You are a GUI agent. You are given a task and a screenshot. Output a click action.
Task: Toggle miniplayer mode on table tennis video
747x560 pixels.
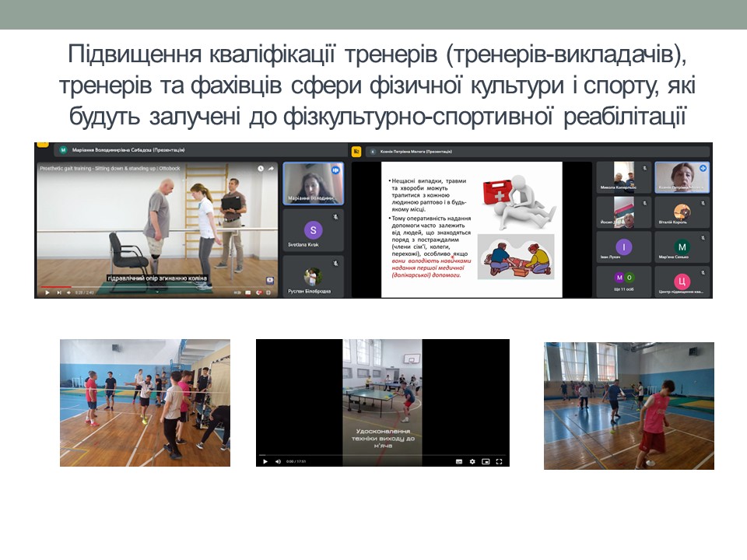pos(486,461)
